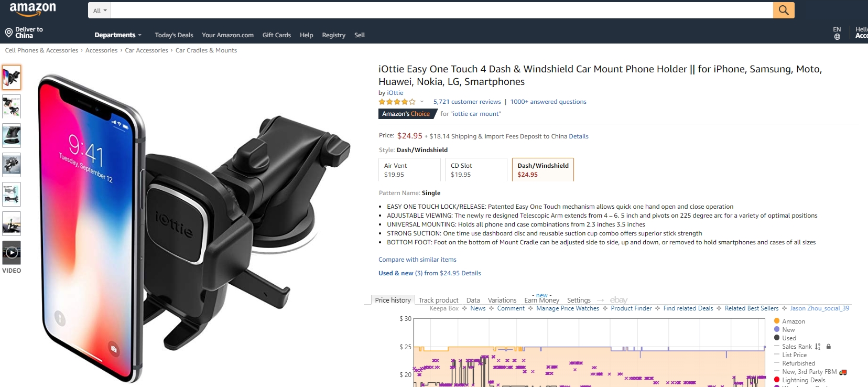Expand the star rating breakdown arrow
The image size is (868, 387).
tap(422, 102)
